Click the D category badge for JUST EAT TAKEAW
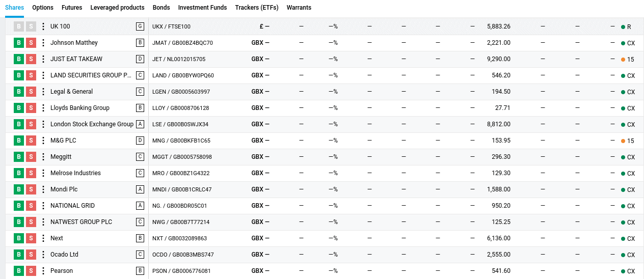 140,59
